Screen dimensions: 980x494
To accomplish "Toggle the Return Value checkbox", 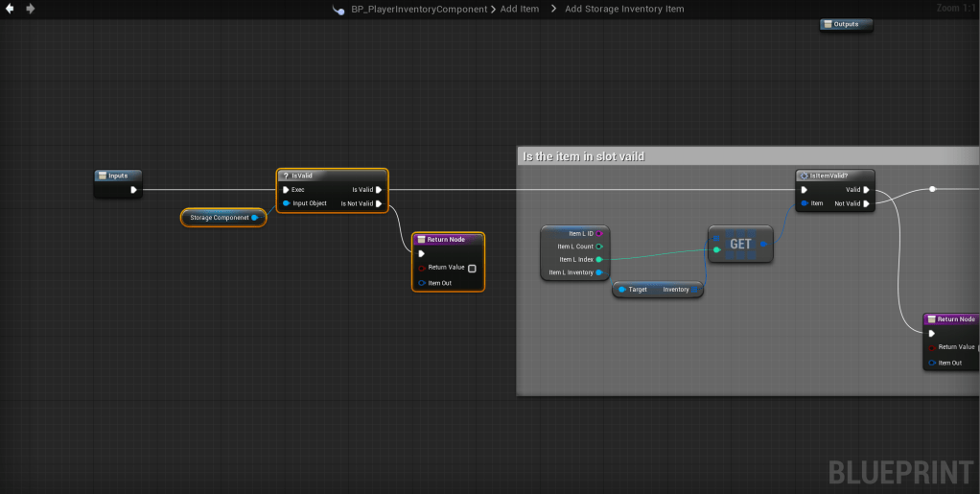I will click(472, 268).
